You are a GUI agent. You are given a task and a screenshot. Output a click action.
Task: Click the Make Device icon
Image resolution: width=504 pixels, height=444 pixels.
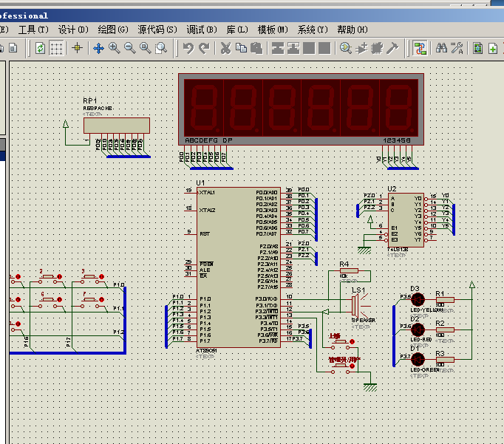click(x=361, y=48)
